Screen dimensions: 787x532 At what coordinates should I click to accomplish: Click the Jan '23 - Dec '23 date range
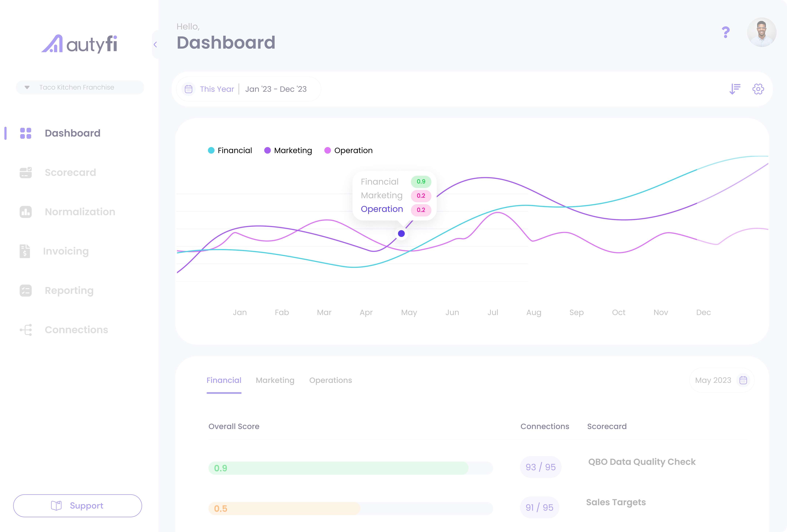point(276,89)
